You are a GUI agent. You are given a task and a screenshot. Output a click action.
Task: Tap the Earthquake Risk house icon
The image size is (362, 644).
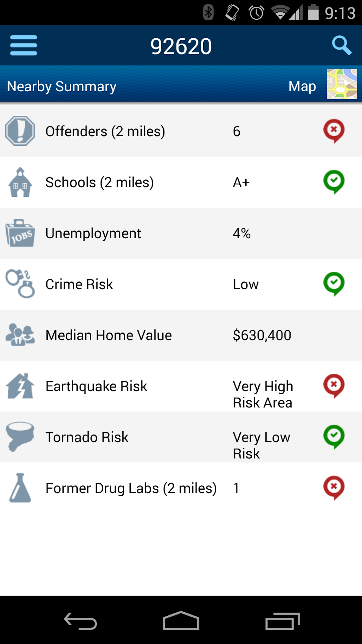[20, 386]
